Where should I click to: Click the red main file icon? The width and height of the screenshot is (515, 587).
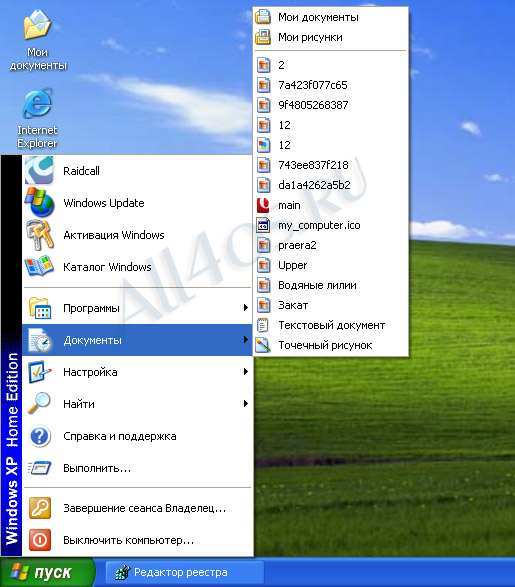click(x=263, y=205)
